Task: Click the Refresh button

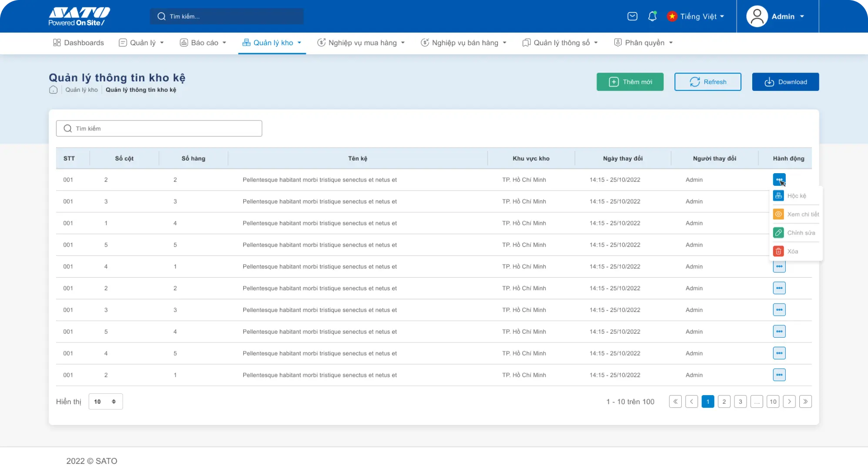Action: tap(707, 82)
